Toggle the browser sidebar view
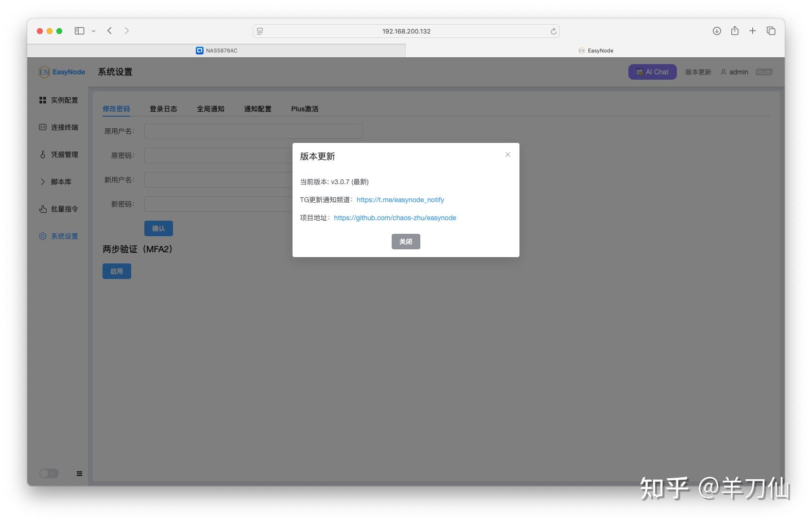 click(x=79, y=31)
